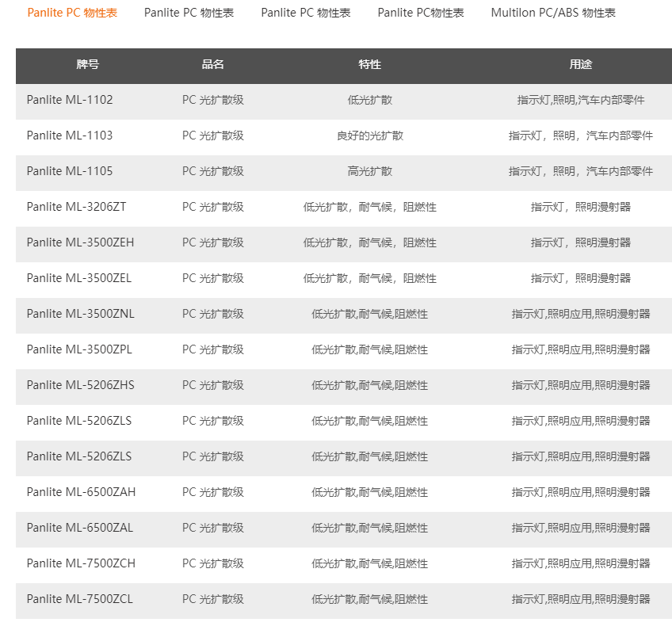The width and height of the screenshot is (672, 626).
Task: Select the Panlite ML-1102 grade name
Action: [70, 100]
